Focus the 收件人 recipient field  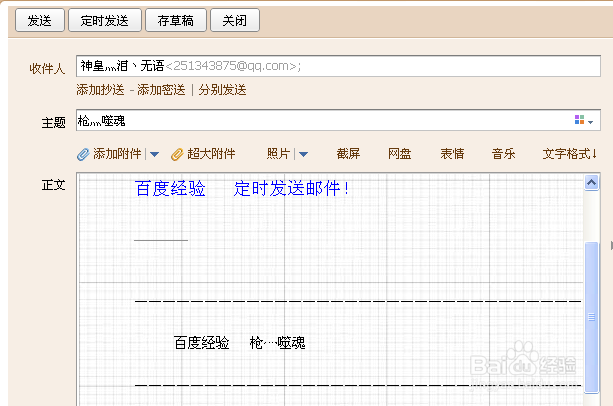(x=338, y=66)
